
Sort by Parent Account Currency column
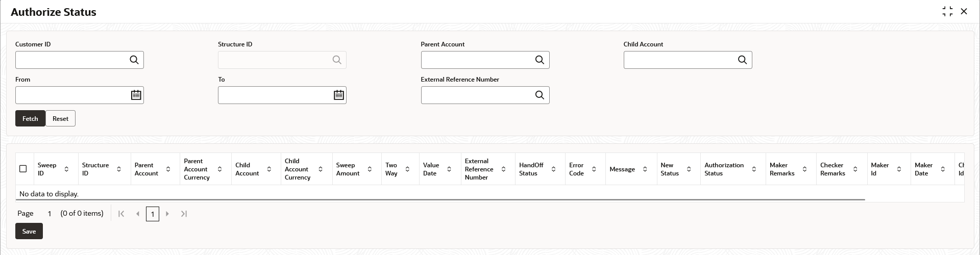(x=219, y=169)
